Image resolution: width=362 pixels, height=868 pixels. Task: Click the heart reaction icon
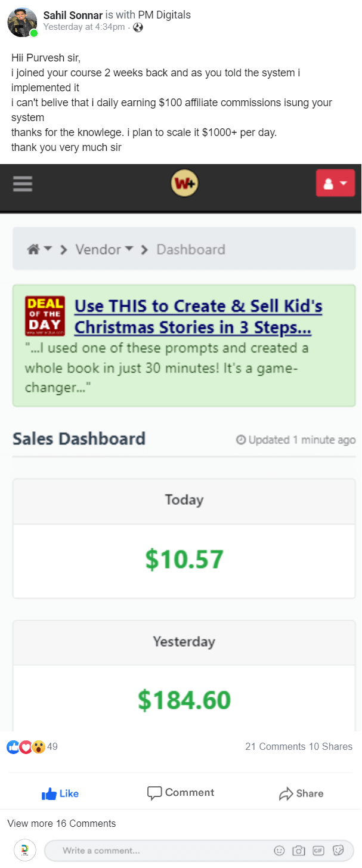(x=26, y=746)
